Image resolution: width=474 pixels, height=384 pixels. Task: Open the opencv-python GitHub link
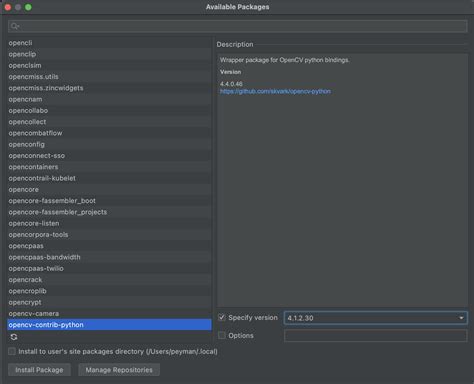tap(275, 91)
